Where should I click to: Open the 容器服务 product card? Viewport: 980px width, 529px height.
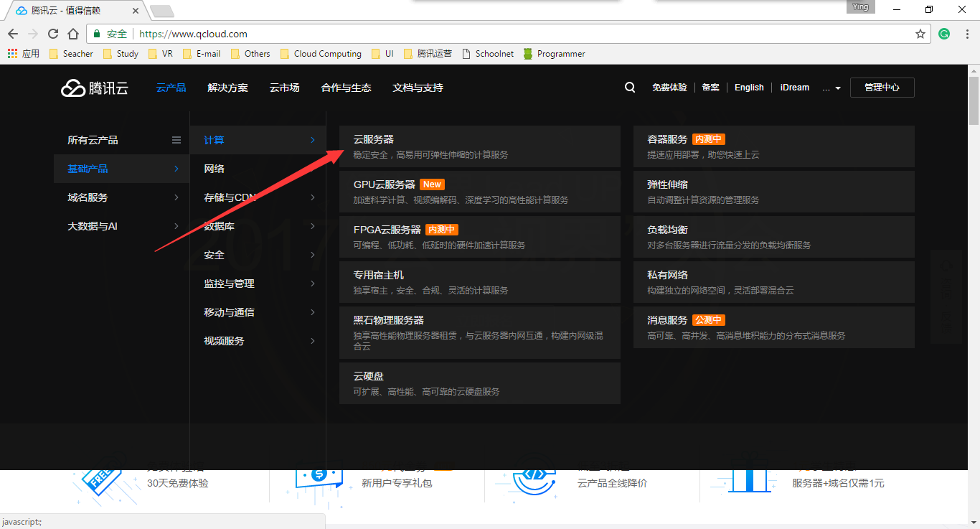coord(774,146)
